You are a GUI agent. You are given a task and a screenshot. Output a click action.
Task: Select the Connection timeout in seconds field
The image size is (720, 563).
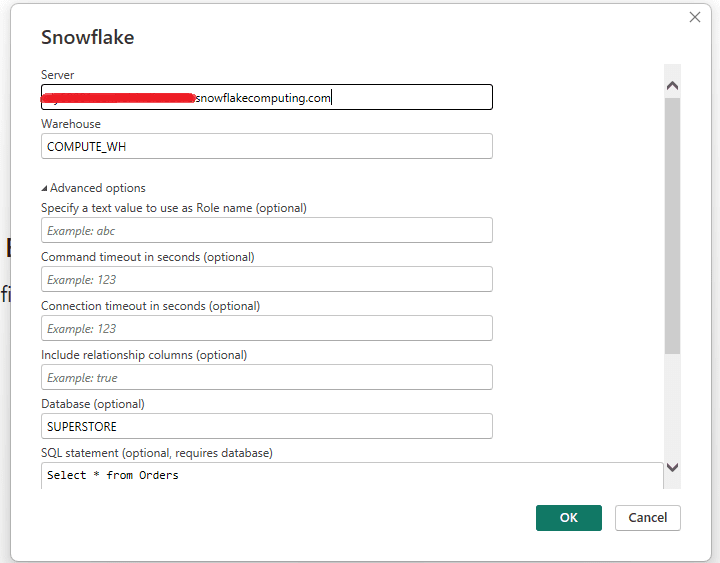tap(267, 328)
